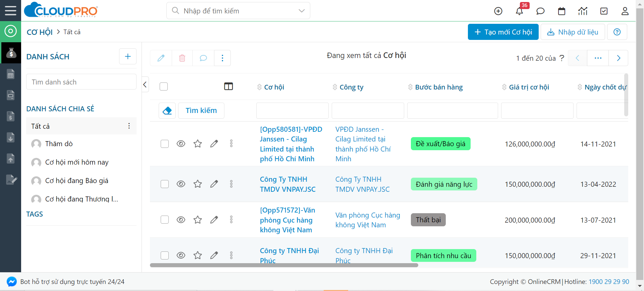
Task: Click the vertical table scrollbar
Action: [x=626, y=95]
